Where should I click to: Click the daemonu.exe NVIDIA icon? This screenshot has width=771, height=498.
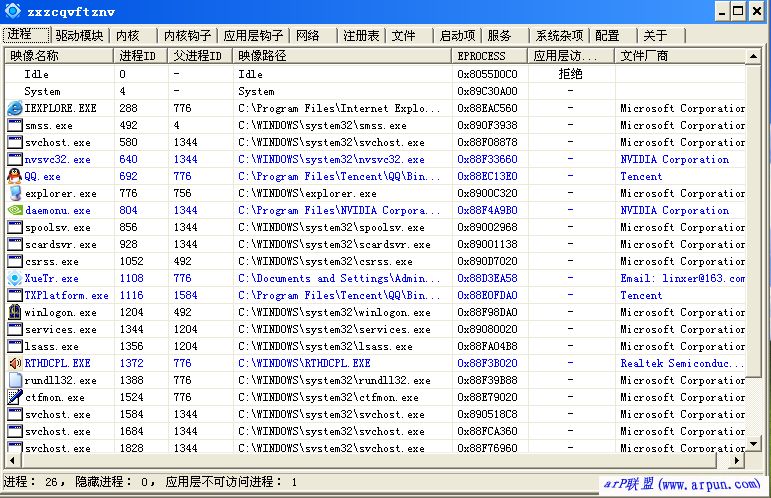point(15,210)
